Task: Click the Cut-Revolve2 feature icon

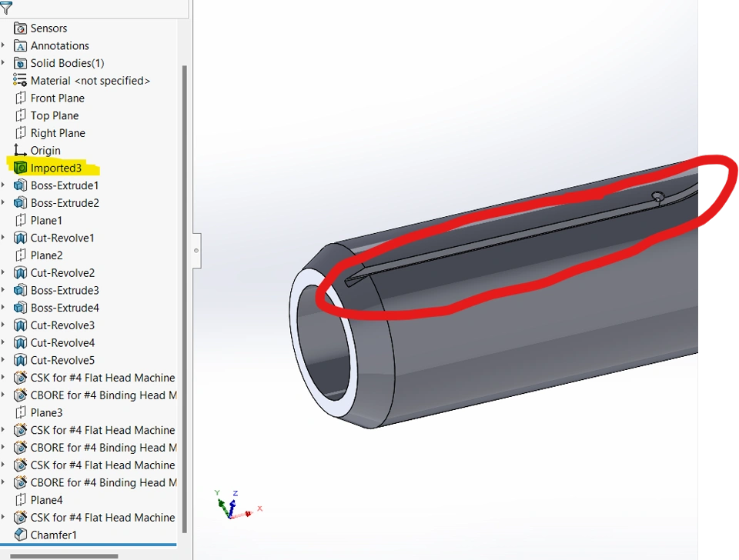Action: (20, 273)
